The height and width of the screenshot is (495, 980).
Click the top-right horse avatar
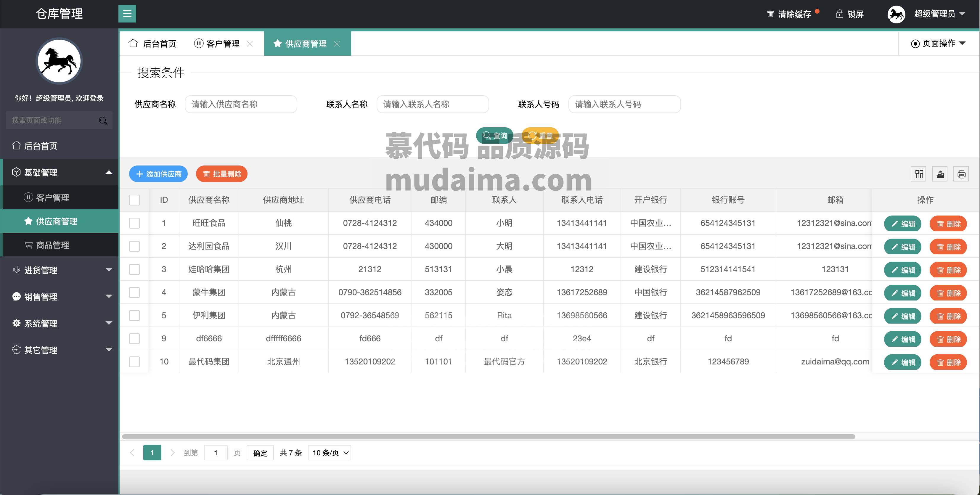(896, 14)
